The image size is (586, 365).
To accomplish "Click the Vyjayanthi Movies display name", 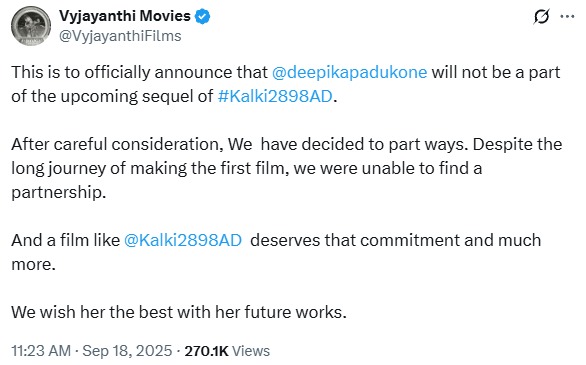I will click(124, 16).
